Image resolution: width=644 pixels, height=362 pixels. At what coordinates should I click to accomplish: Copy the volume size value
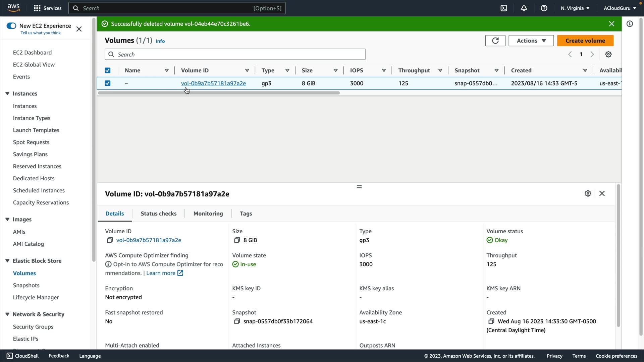tap(237, 240)
